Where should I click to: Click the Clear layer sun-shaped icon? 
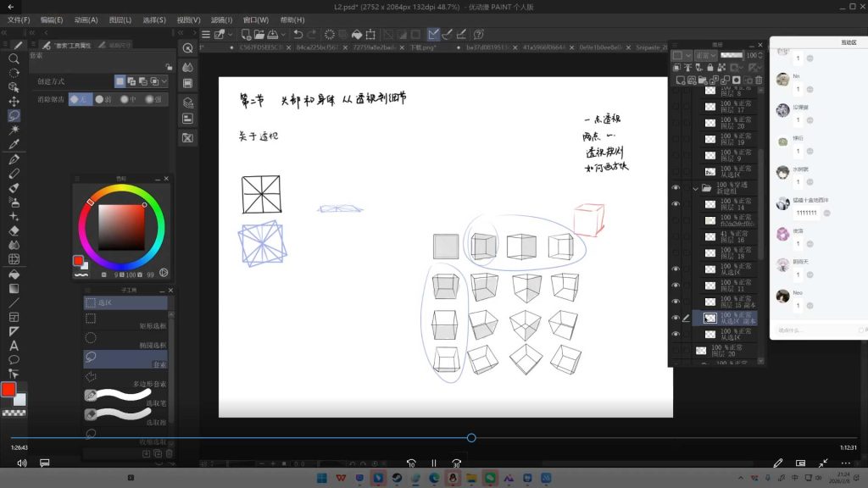coord(330,34)
